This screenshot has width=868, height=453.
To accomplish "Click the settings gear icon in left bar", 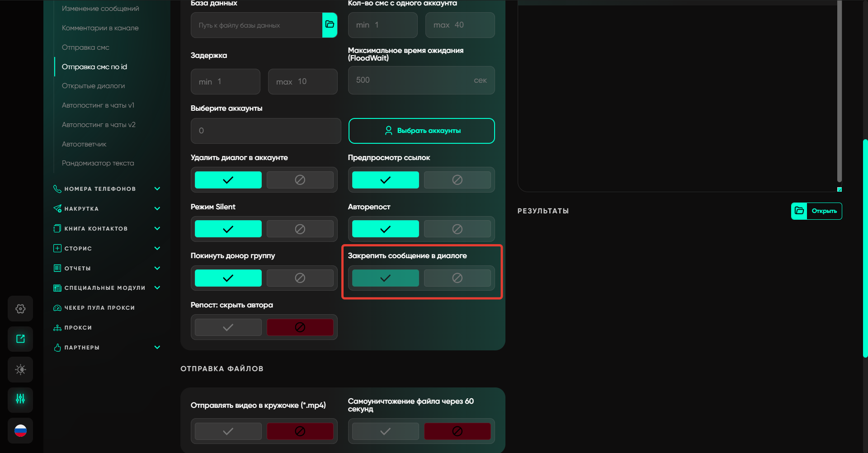I will [20, 309].
